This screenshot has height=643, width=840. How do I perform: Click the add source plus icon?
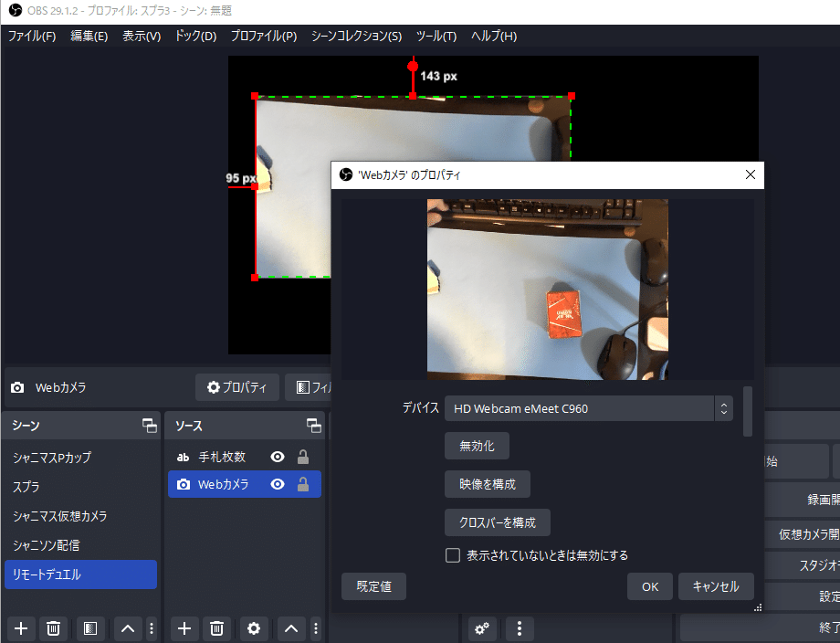184,628
